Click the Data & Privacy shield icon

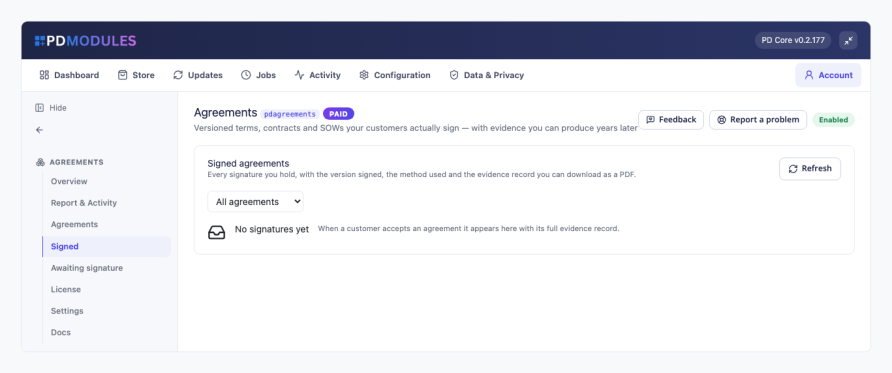454,75
